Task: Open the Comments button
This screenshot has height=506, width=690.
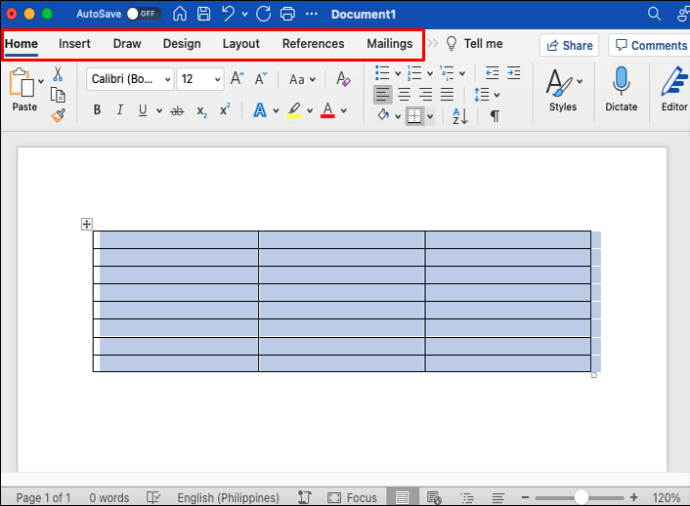Action: tap(649, 45)
